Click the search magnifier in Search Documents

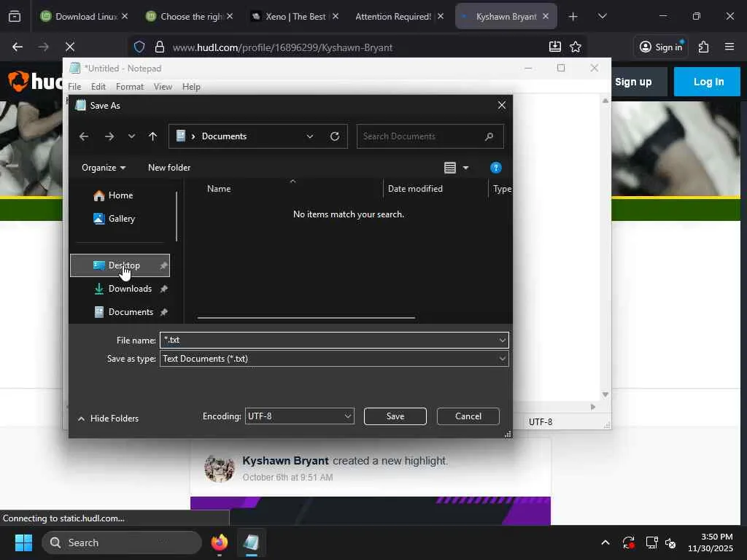(x=489, y=136)
